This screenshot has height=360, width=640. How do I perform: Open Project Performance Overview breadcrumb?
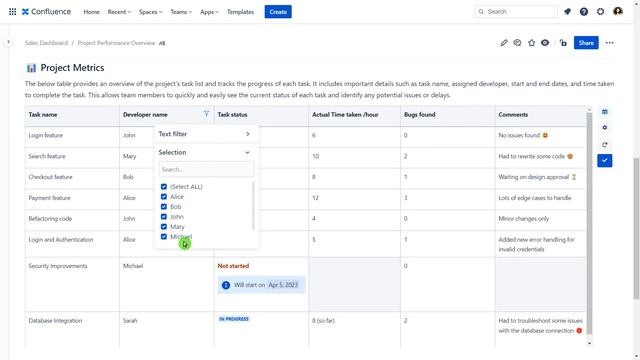[x=116, y=43]
